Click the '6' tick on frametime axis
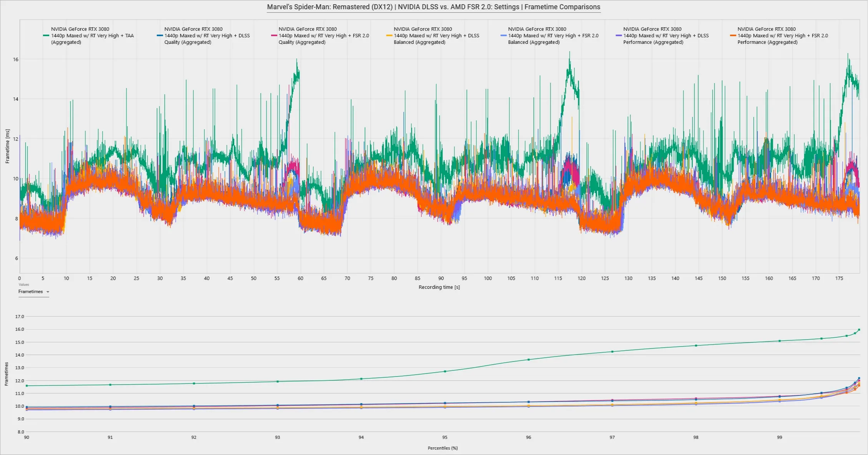Viewport: 868px width, 455px height. 17,258
